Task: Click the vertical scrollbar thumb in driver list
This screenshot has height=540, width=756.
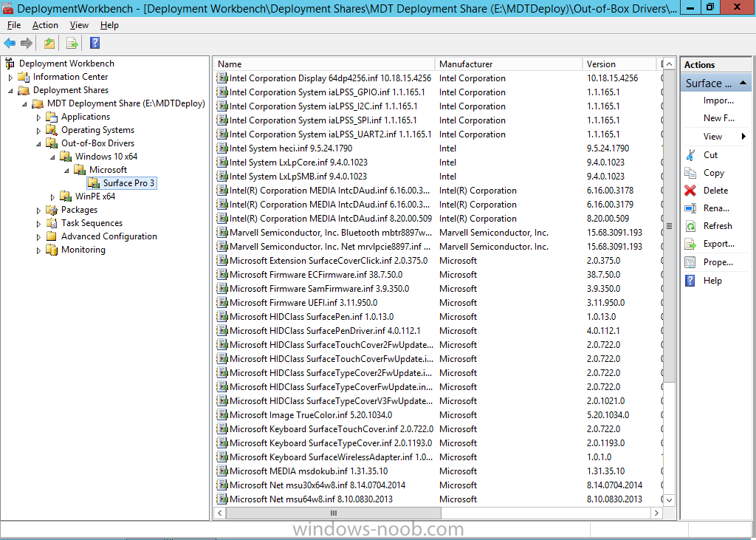Action: pyautogui.click(x=669, y=226)
